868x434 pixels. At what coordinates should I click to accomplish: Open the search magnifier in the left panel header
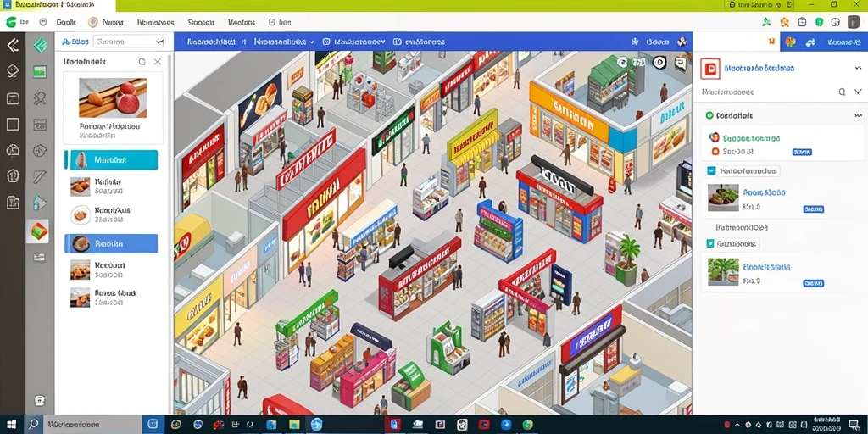coord(142,62)
